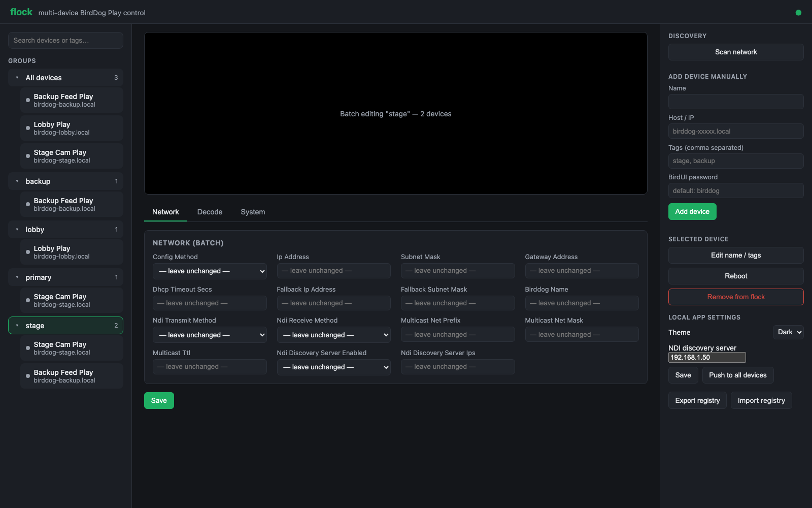
Task: Click Push to all devices
Action: tap(738, 375)
